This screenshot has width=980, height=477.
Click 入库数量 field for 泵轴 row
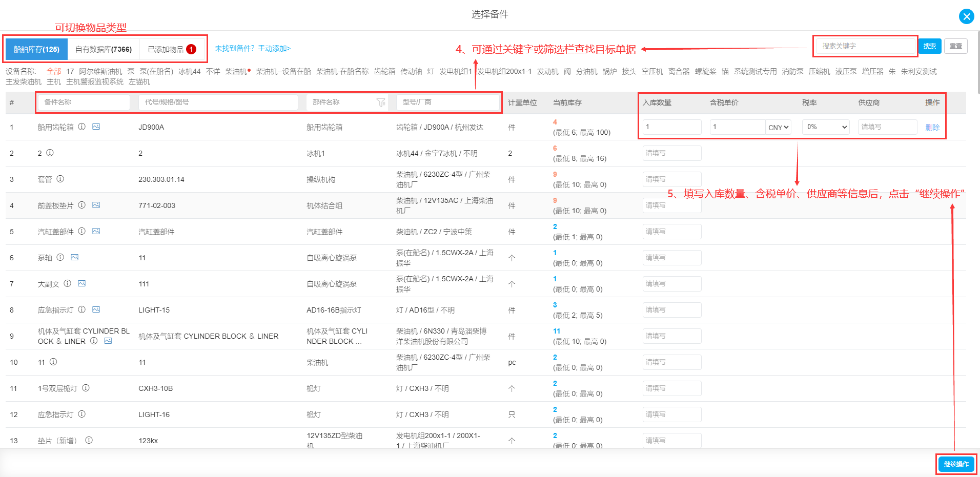click(672, 258)
